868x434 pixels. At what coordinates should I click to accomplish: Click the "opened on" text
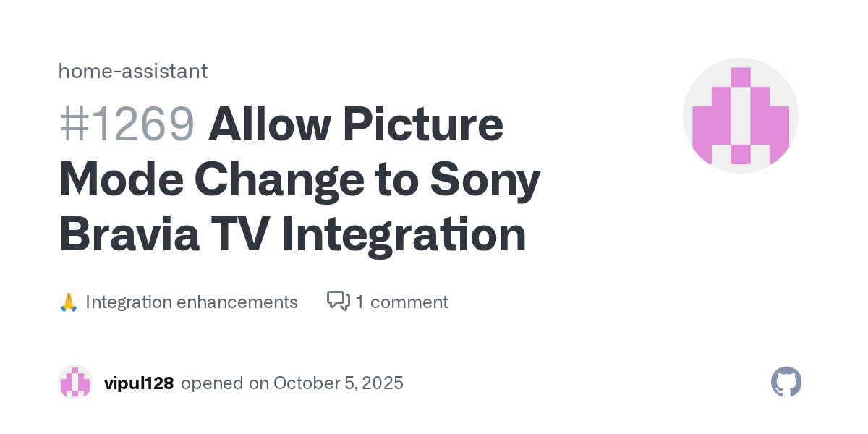(x=224, y=383)
